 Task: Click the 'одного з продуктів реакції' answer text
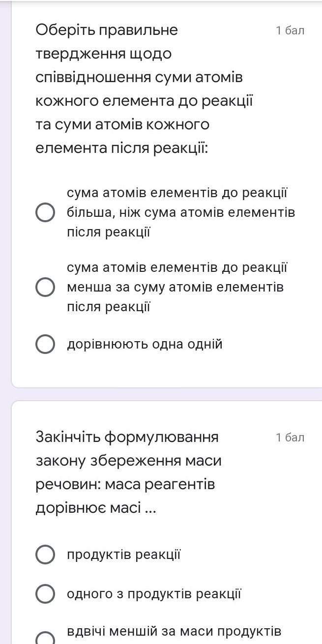coord(154,594)
